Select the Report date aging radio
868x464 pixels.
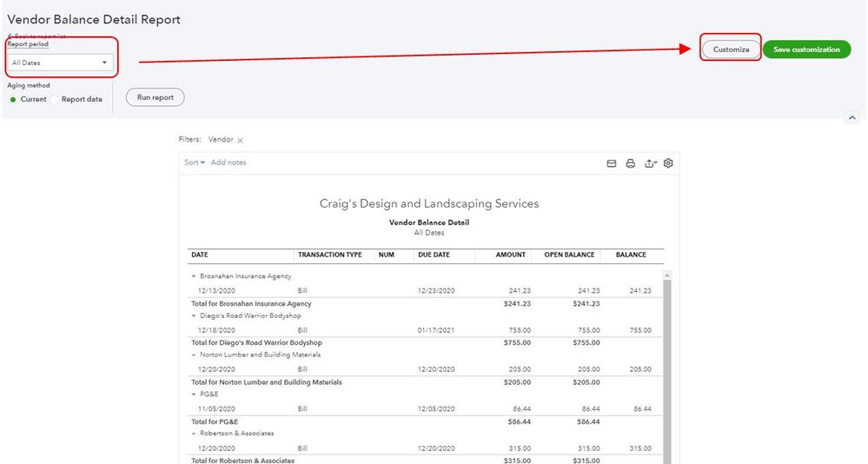[54, 100]
